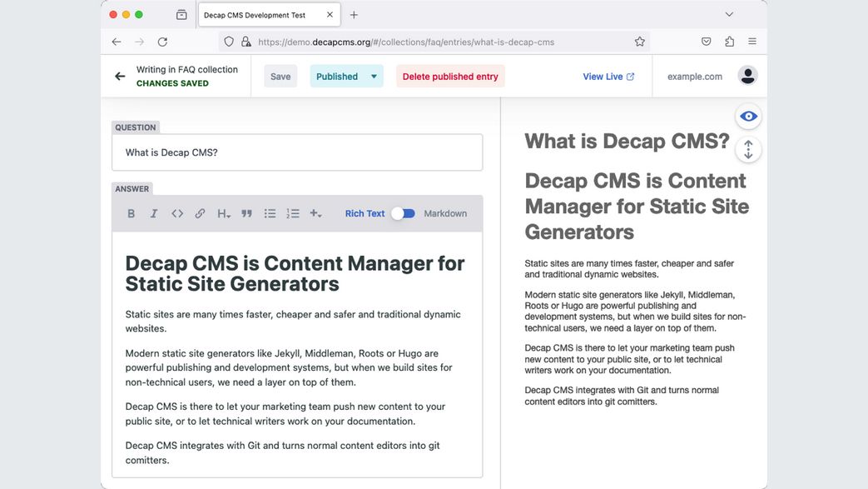
Task: Toggle the preview pane eye icon
Action: coord(748,117)
